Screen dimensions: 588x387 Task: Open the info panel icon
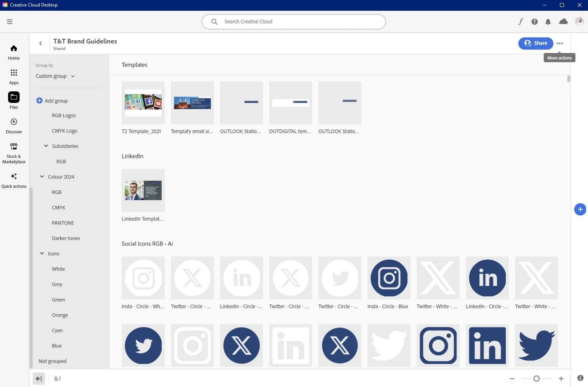(580, 378)
